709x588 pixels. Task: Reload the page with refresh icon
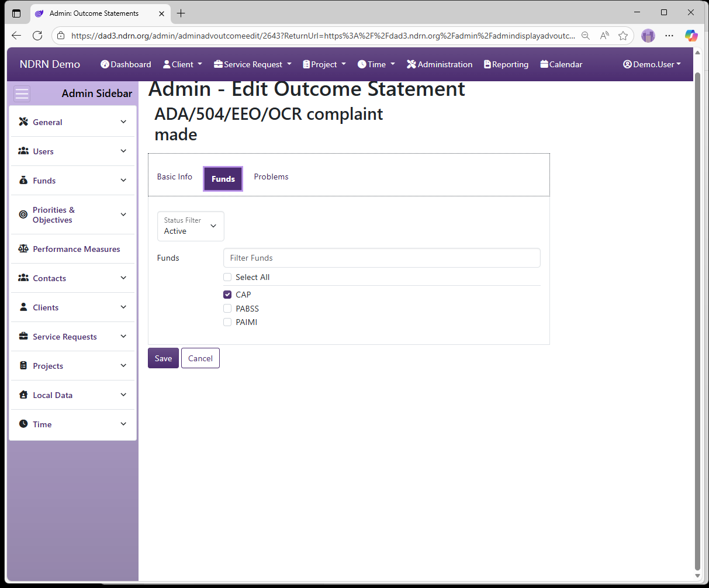click(37, 36)
